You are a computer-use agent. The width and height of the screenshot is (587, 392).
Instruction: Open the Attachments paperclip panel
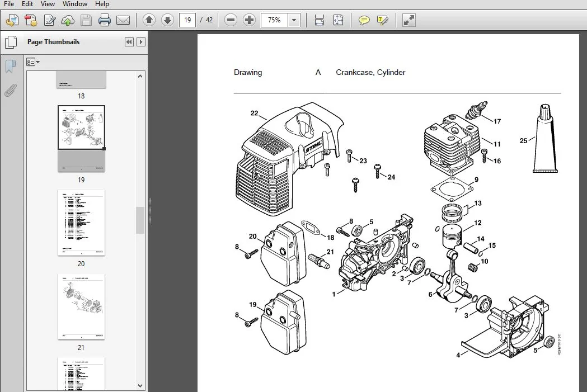coord(11,90)
